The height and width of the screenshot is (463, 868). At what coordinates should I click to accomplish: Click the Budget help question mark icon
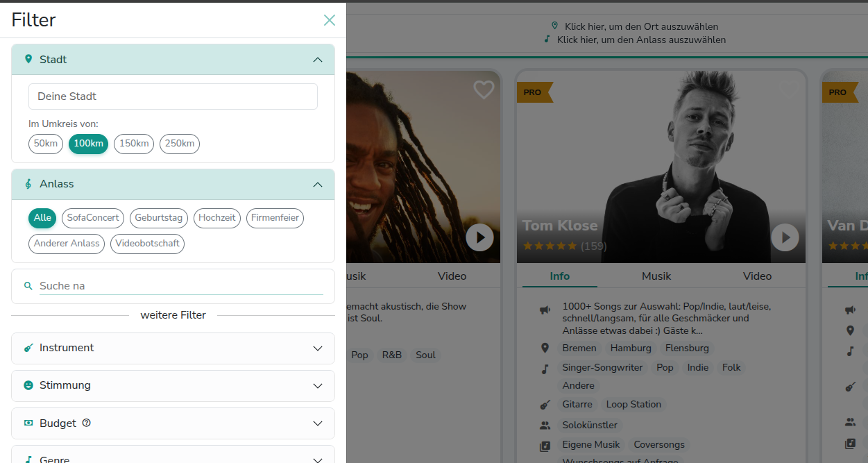click(x=87, y=423)
